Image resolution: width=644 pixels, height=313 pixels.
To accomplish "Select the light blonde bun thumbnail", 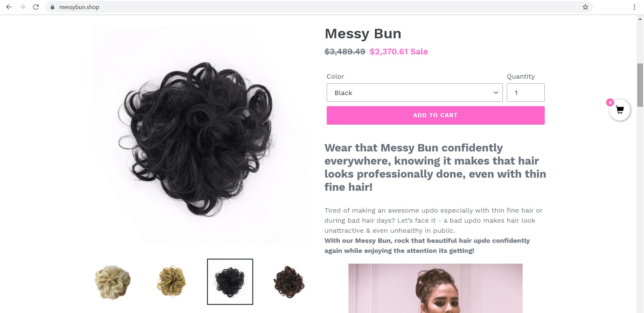I will click(x=112, y=282).
